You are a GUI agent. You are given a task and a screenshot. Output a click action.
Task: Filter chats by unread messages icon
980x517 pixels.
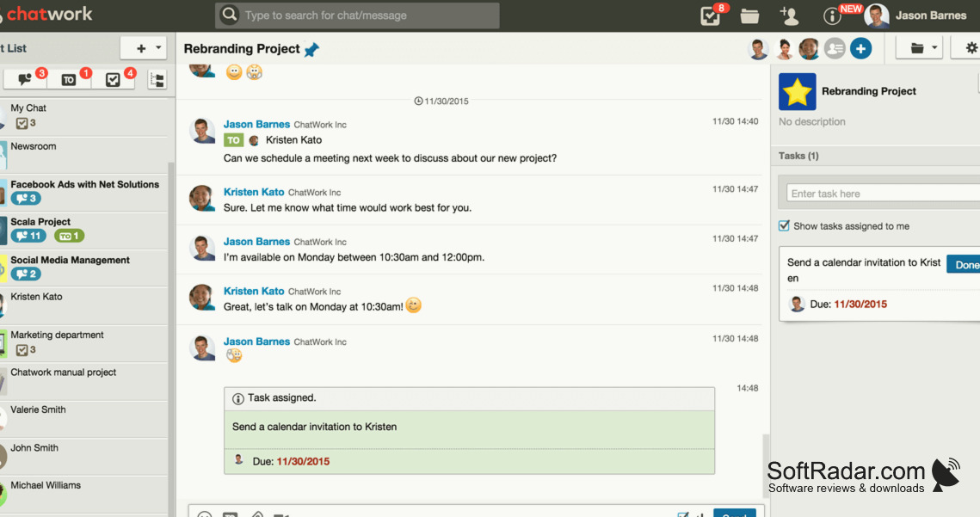[26, 79]
